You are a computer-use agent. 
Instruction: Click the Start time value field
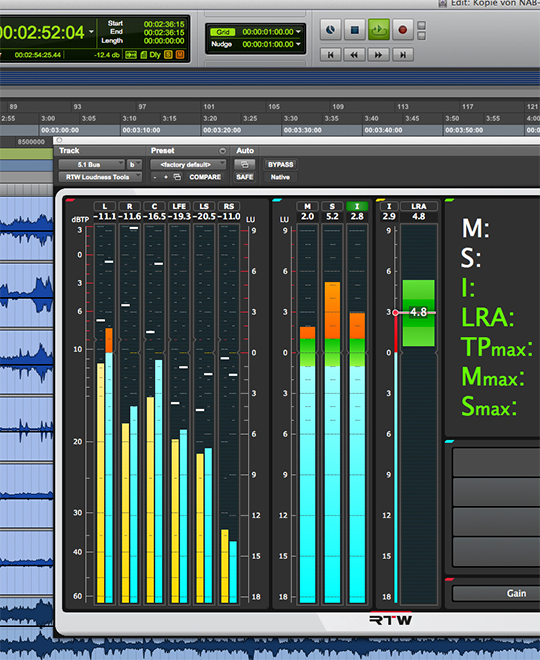pyautogui.click(x=164, y=24)
